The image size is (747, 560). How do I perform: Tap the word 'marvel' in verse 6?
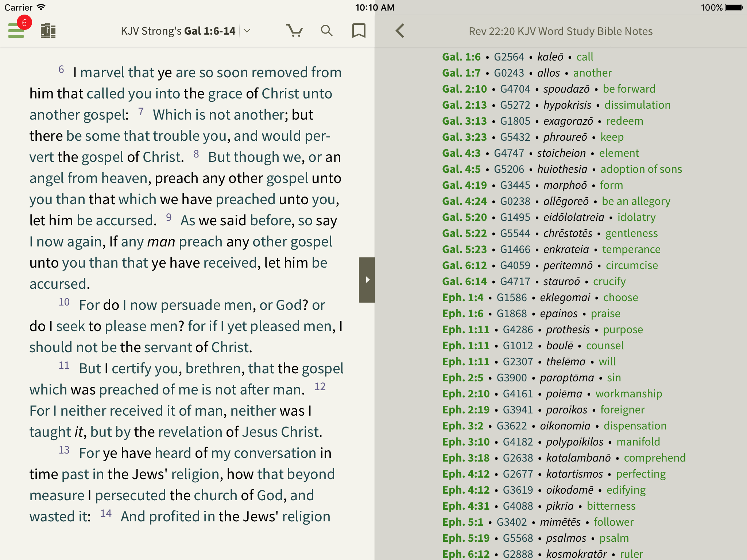click(102, 73)
